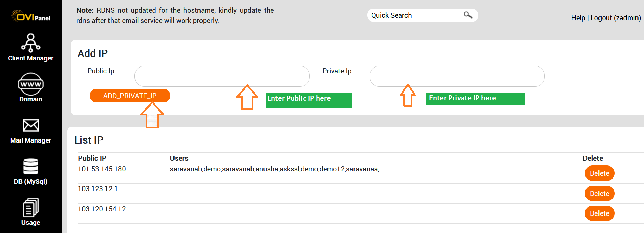The height and width of the screenshot is (233, 644).
Task: Click the users list for 101.53.145.180
Action: coord(277,169)
